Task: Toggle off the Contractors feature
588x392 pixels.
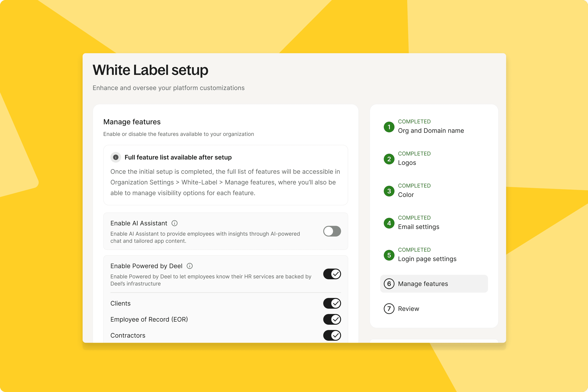Action: (332, 336)
